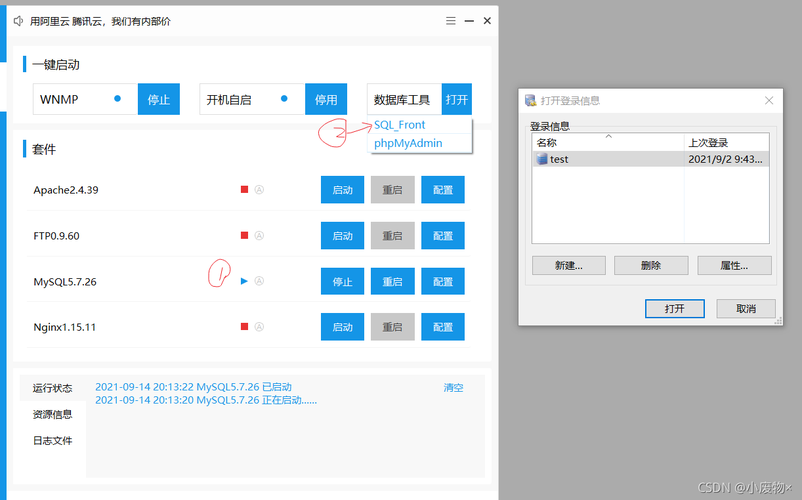802x500 pixels.
Task: Choose SQL_Front from database tools menu
Action: point(399,125)
